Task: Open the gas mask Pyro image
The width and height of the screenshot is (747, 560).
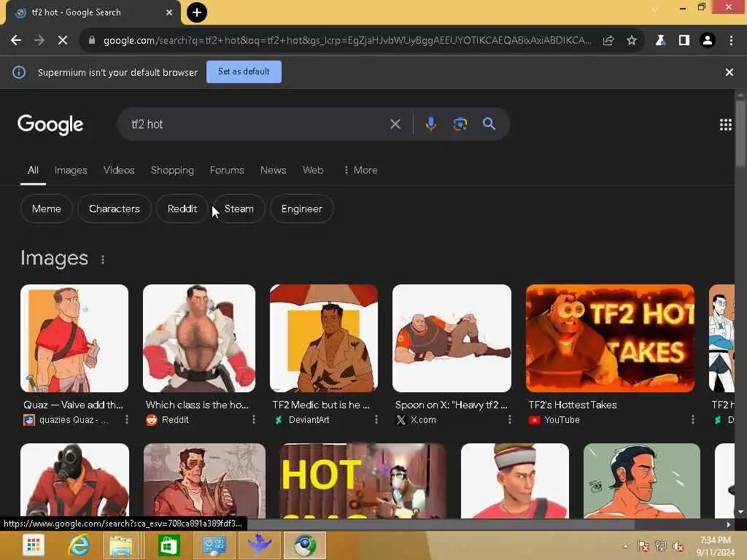Action: tap(75, 481)
